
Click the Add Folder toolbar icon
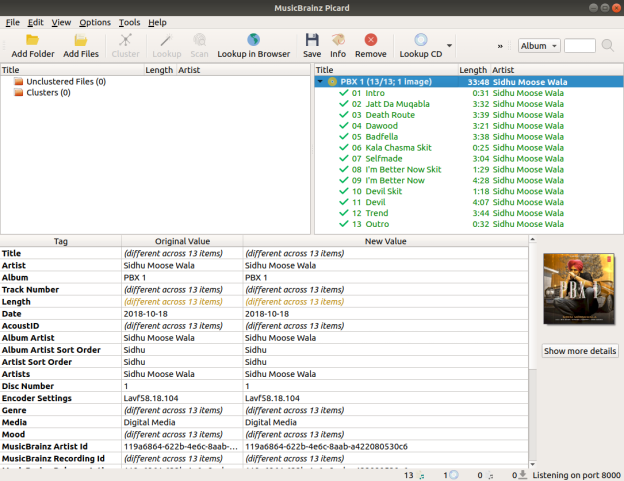click(x=33, y=40)
